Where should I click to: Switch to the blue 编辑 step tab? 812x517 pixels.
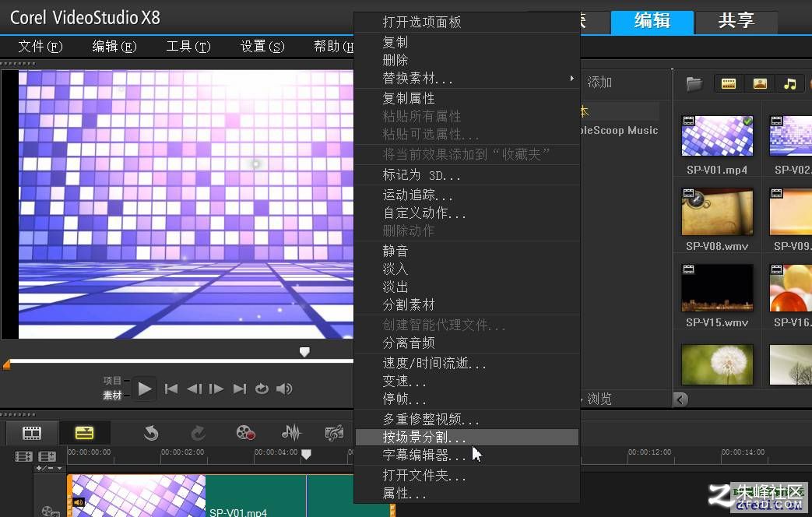coord(652,21)
